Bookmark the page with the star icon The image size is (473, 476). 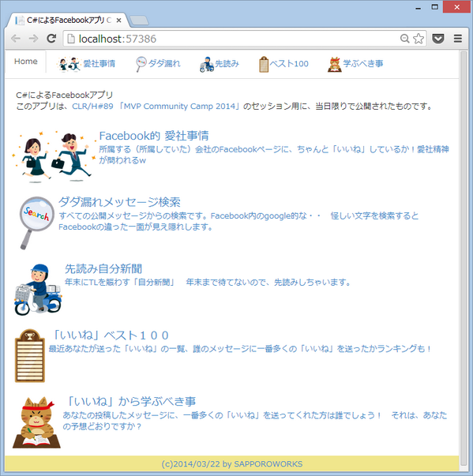[419, 39]
